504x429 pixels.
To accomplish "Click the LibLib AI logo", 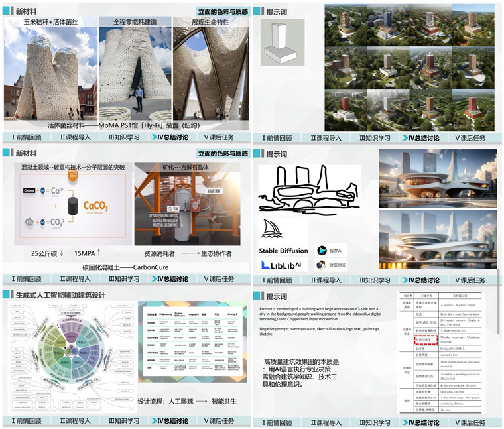I will (x=282, y=265).
